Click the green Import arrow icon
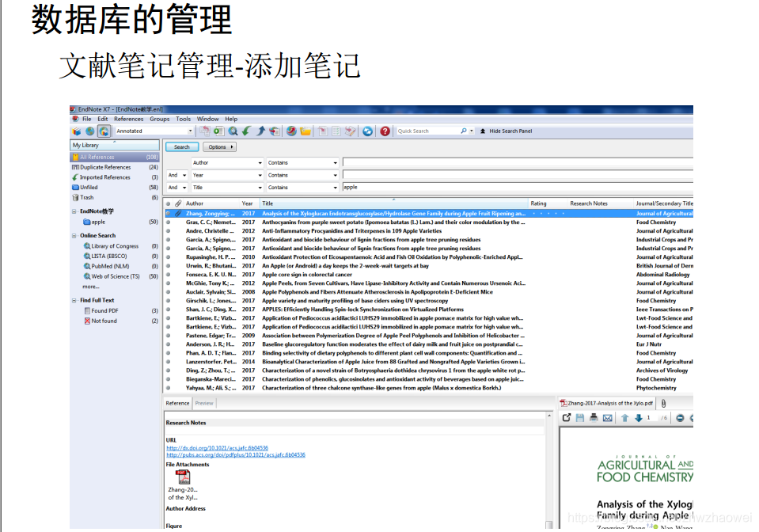Screen dimensions: 759x532 (x=246, y=131)
